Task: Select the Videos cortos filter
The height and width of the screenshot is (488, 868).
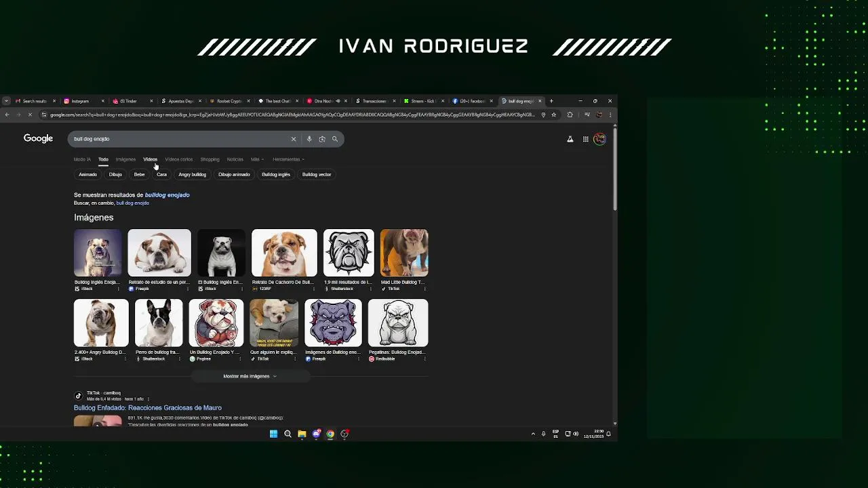Action: (x=179, y=159)
